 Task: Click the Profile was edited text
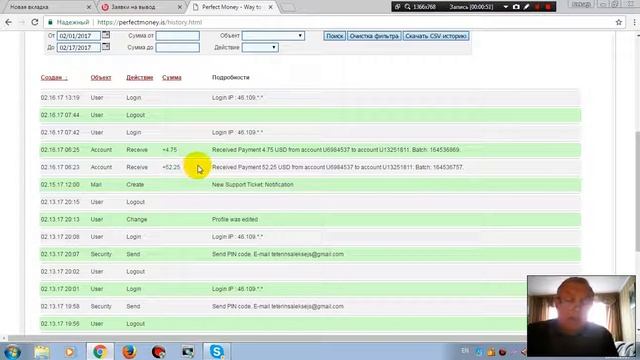(x=235, y=219)
